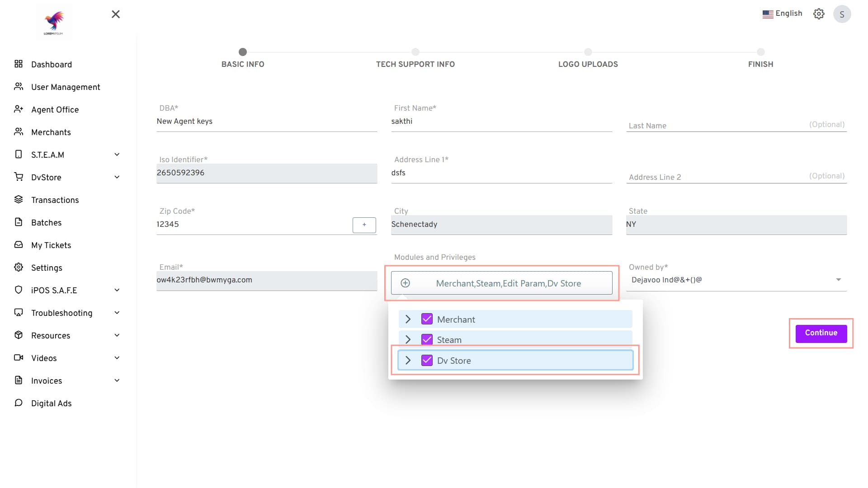Image resolution: width=868 pixels, height=488 pixels.
Task: Click the Continue button
Action: (x=821, y=333)
